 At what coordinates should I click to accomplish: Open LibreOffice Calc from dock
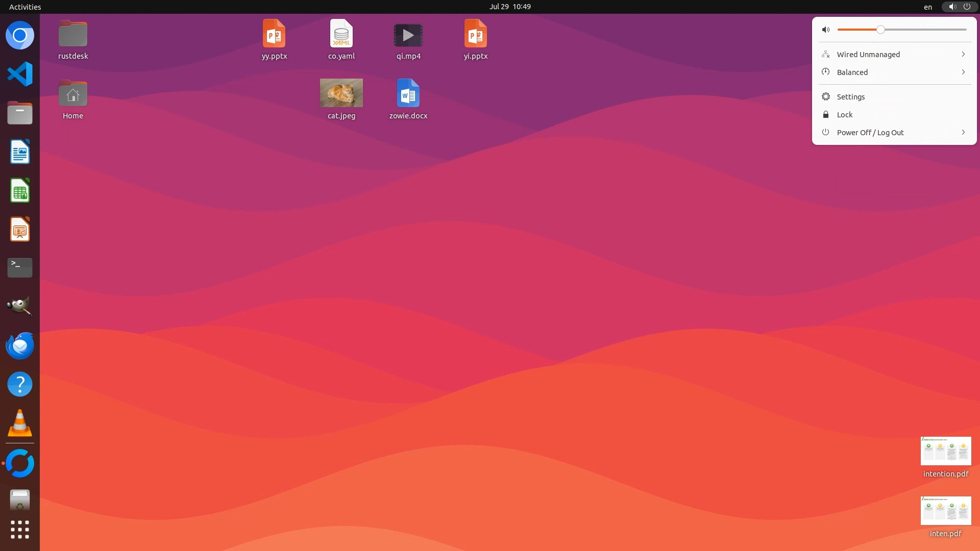coord(20,191)
